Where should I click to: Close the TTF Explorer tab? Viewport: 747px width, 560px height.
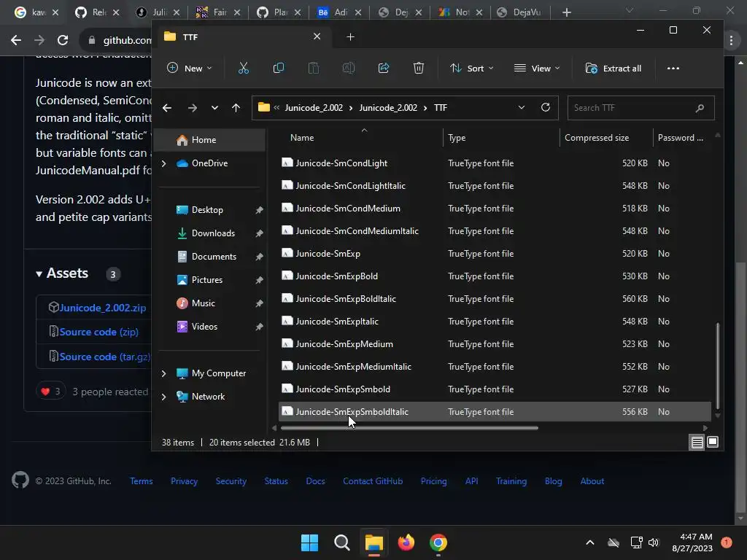coord(317,36)
